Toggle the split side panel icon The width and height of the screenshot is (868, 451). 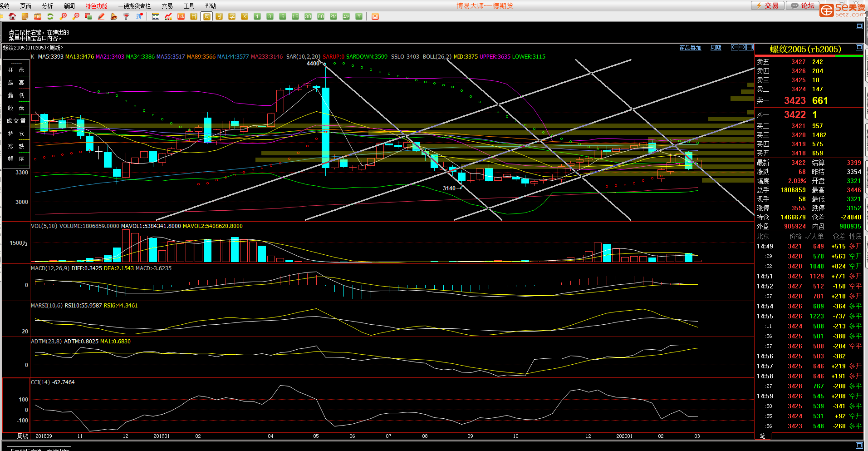[x=750, y=47]
